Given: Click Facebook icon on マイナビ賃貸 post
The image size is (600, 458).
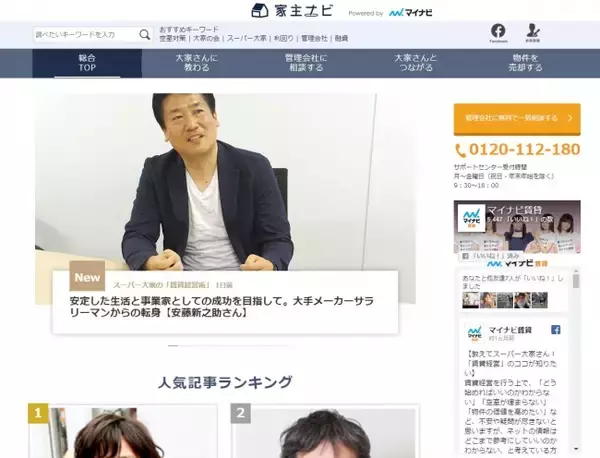Looking at the screenshot, I should point(556,330).
